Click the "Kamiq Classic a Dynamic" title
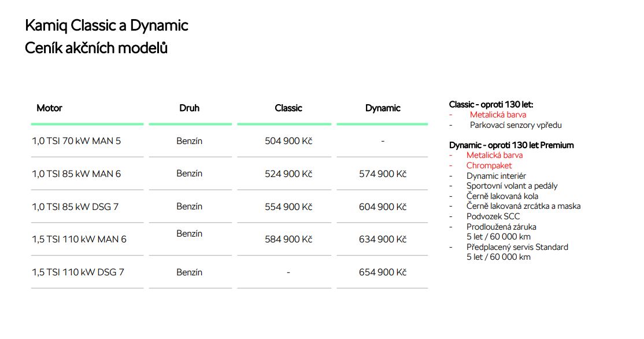Image resolution: width=644 pixels, height=339 pixels. coord(106,26)
